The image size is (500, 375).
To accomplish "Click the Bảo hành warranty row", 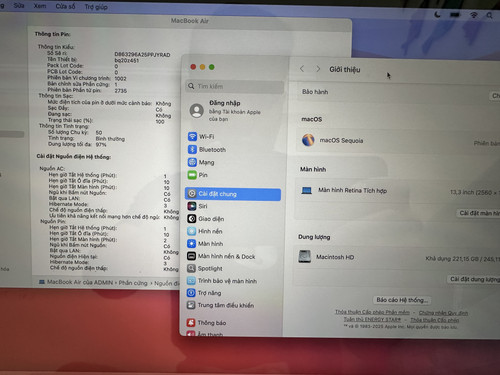I will tap(397, 92).
